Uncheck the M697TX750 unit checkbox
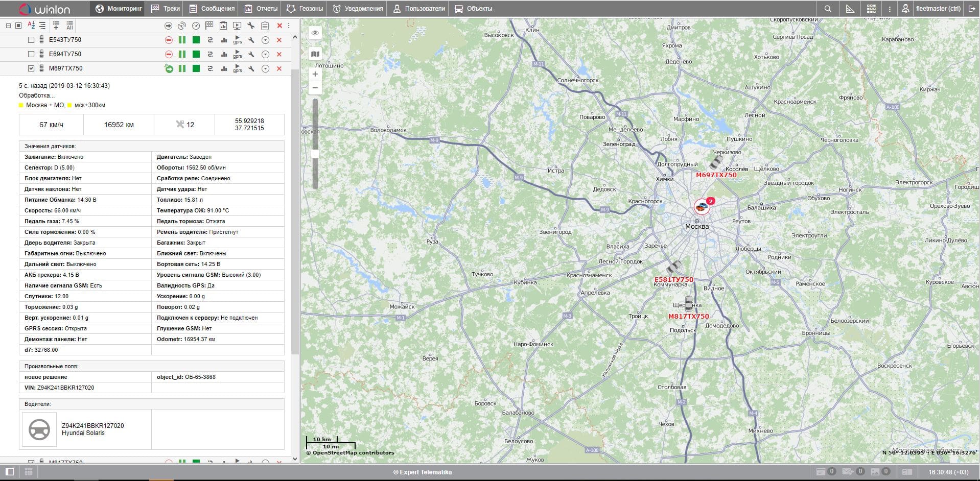Image resolution: width=980 pixels, height=481 pixels. (31, 68)
